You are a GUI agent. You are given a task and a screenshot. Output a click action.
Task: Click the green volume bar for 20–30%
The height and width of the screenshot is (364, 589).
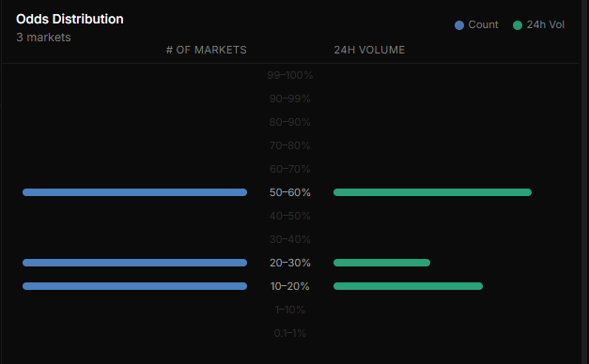point(381,263)
